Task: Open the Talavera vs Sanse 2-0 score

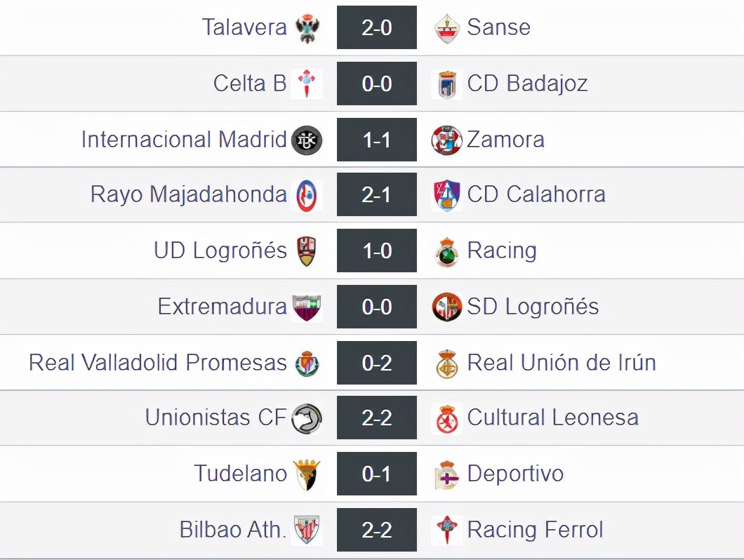Action: pyautogui.click(x=377, y=28)
